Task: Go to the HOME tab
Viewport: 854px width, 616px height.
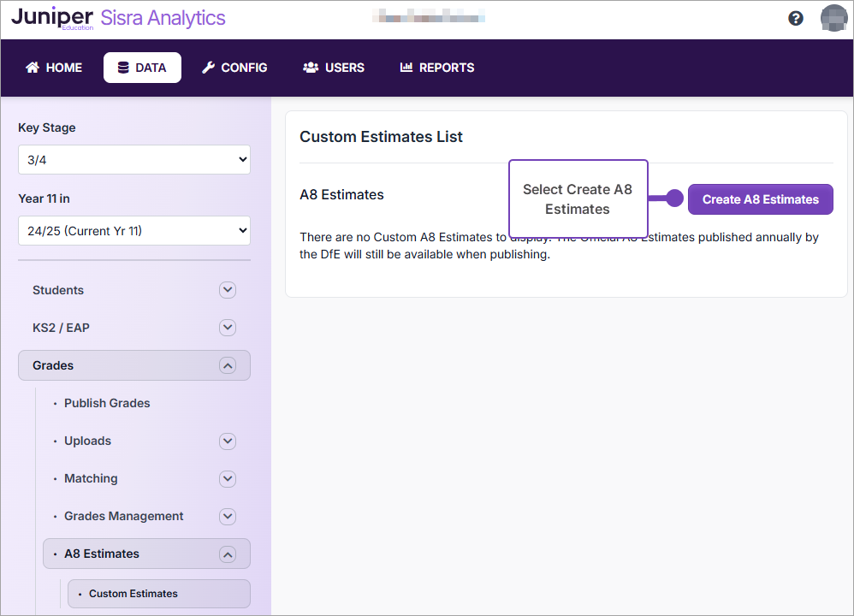Action: pos(54,68)
